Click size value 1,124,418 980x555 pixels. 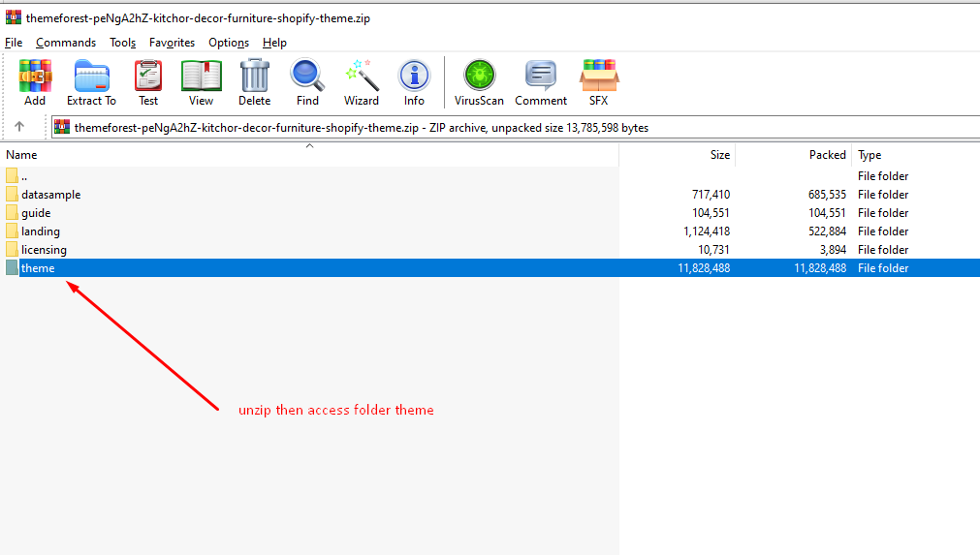pyautogui.click(x=707, y=231)
